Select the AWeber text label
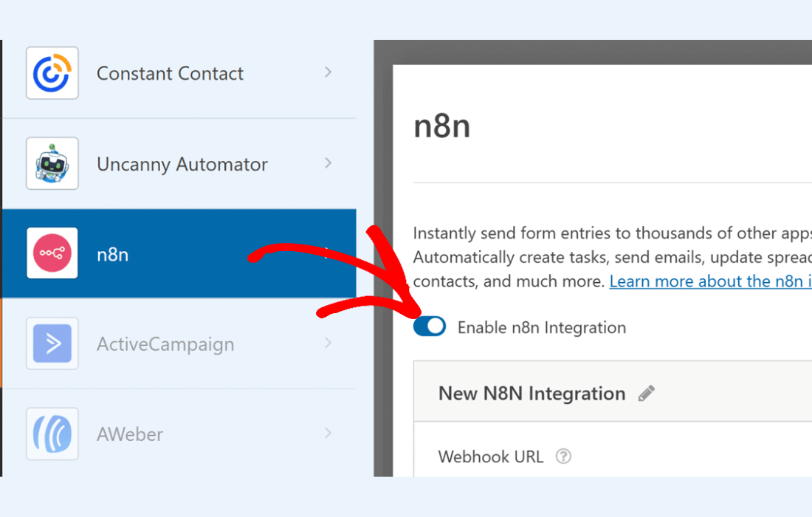The height and width of the screenshot is (517, 812). [129, 434]
